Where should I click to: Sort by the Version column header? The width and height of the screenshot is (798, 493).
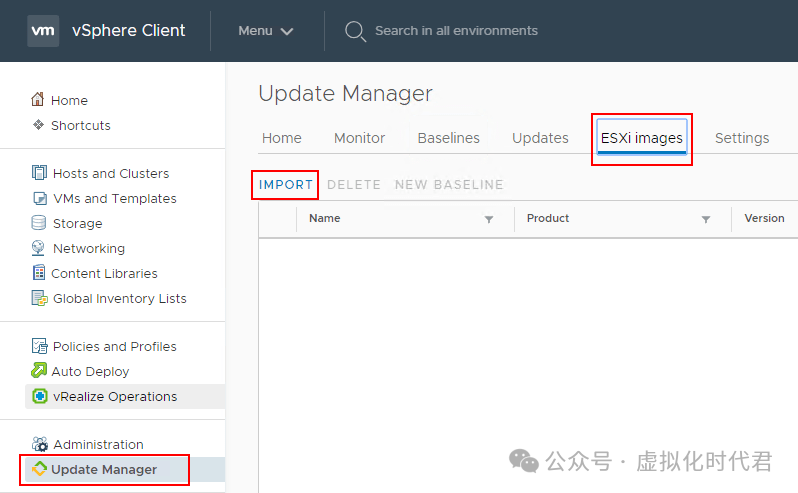(764, 218)
